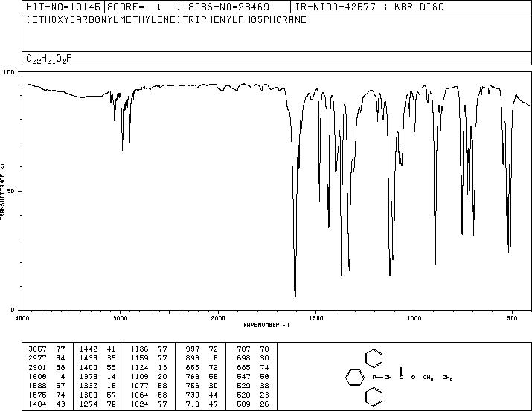The image size is (532, 411).
Task: Select peak entry 520 in table
Action: pos(253,395)
